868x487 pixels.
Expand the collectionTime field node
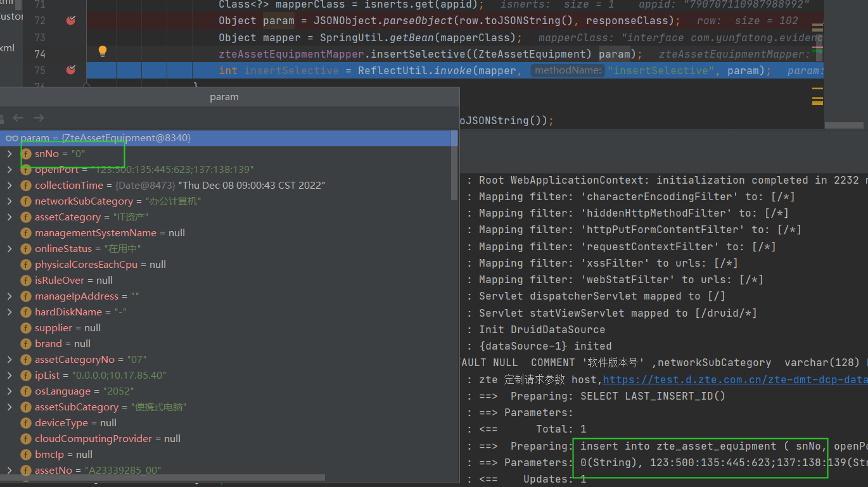(9, 186)
